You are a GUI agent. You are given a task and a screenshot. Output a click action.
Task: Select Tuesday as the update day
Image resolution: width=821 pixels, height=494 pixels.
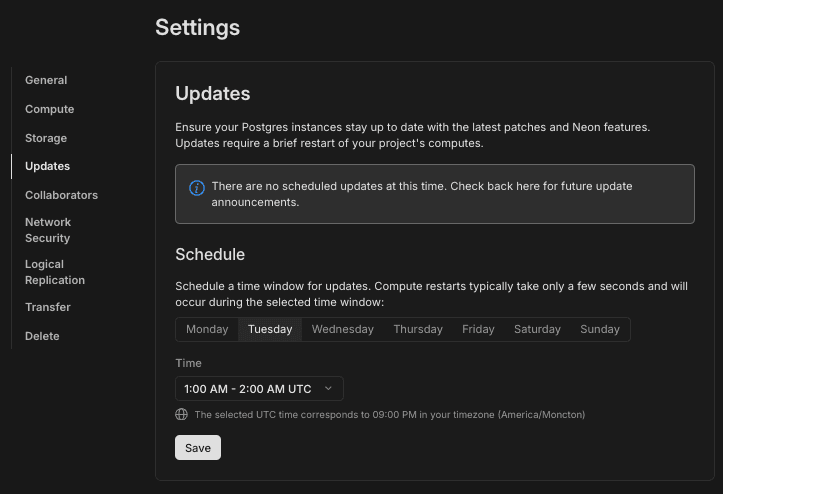(x=270, y=329)
